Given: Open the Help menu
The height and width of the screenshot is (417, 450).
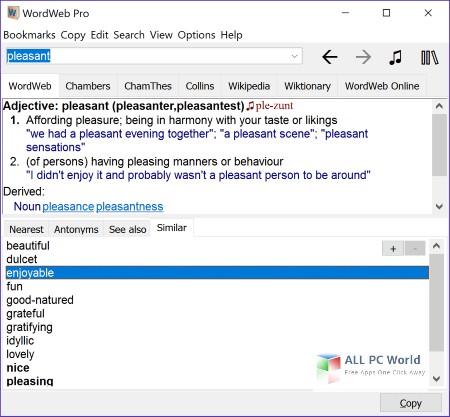Looking at the screenshot, I should [231, 35].
